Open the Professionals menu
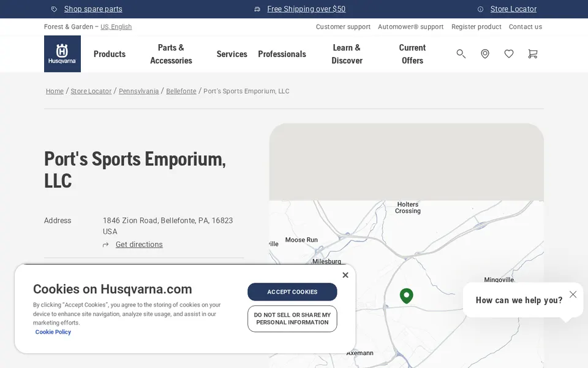 point(282,54)
